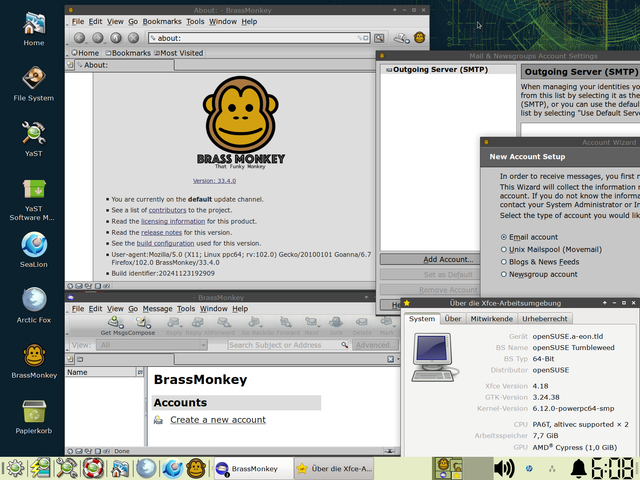Click the workspace switcher in the panel
Viewport: 640px width, 480px height.
[x=462, y=468]
